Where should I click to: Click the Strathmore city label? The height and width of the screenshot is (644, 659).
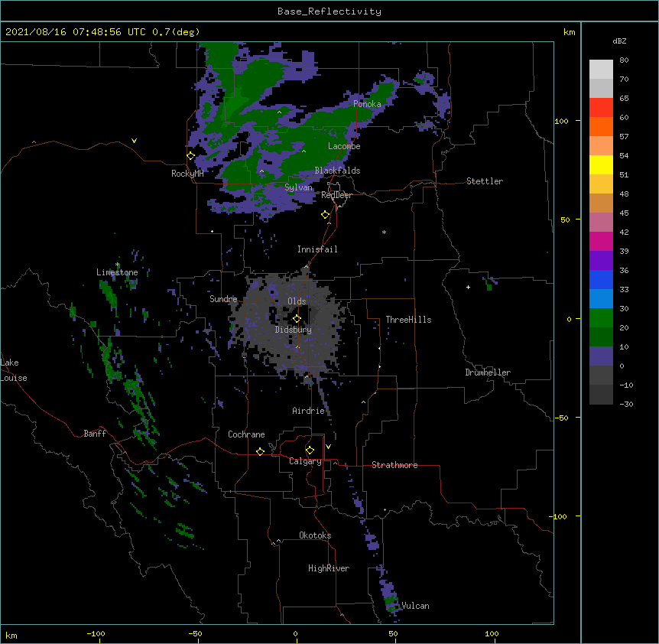(x=394, y=465)
